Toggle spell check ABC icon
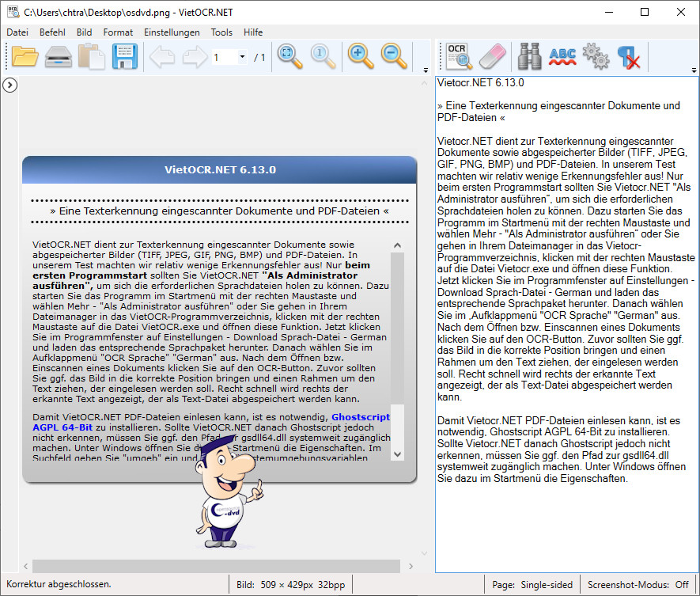700x596 pixels. pyautogui.click(x=562, y=56)
